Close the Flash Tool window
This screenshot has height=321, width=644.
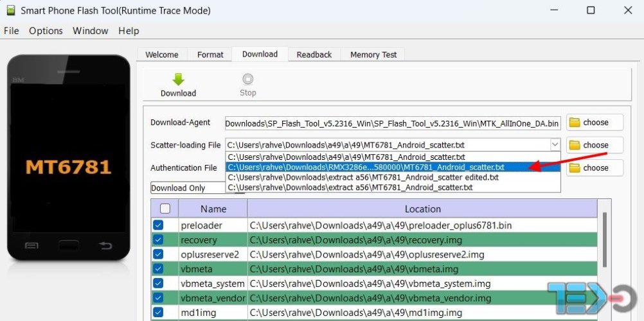tap(628, 10)
